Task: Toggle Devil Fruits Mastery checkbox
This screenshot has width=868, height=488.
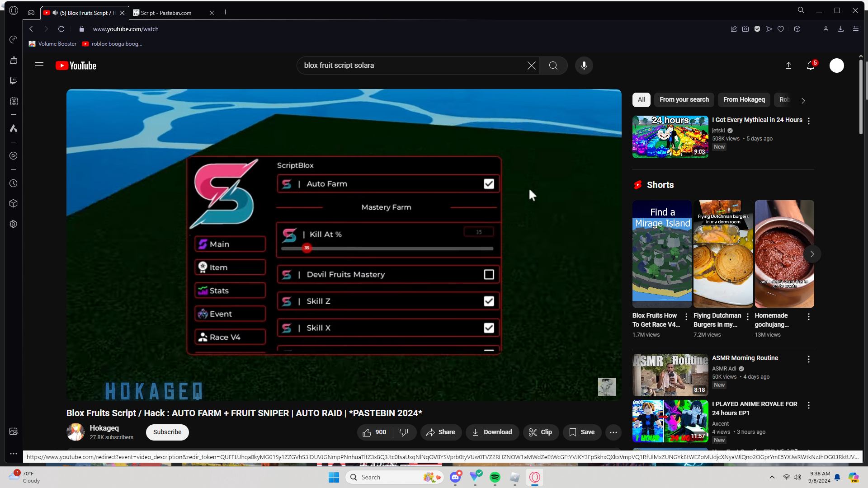Action: 489,275
